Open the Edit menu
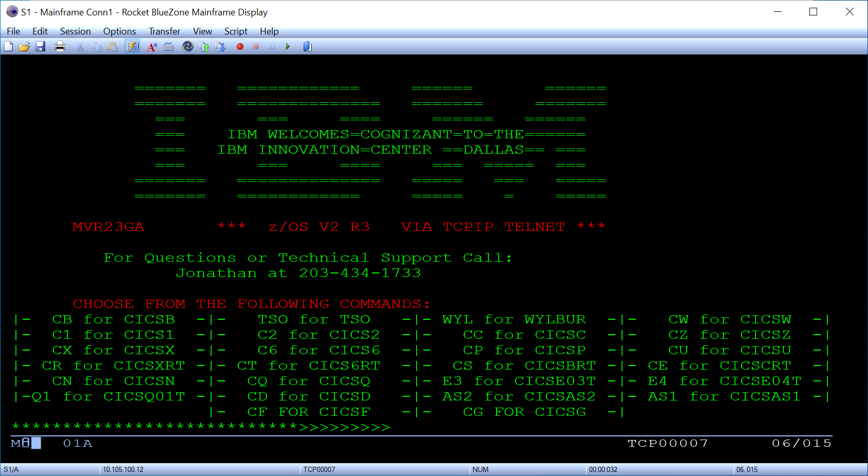 [x=40, y=31]
